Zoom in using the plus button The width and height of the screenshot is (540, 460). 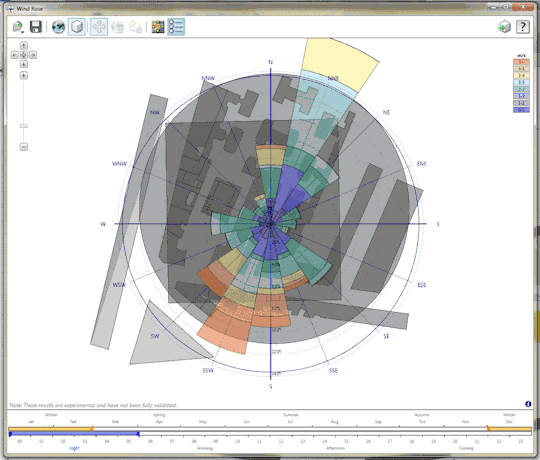tap(23, 75)
